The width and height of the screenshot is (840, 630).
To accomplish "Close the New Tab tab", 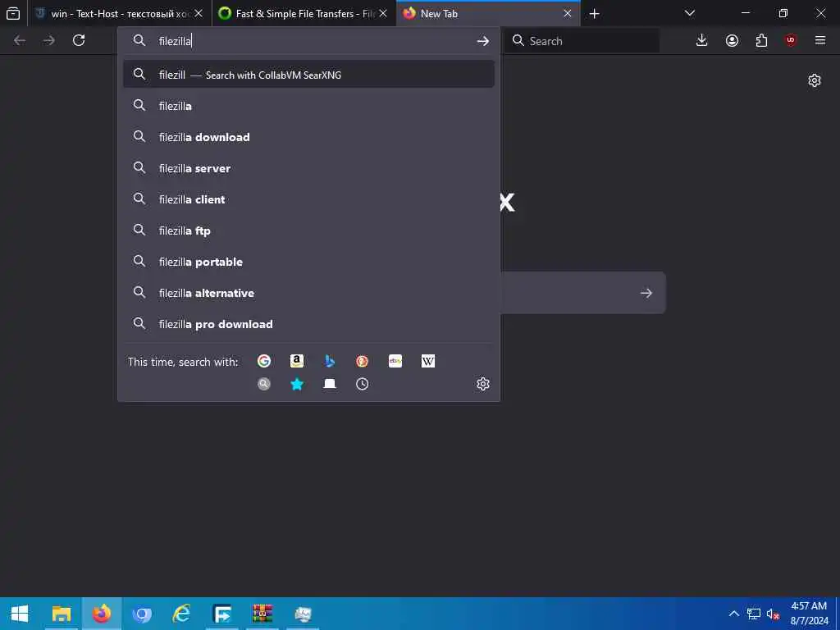I will coord(568,13).
